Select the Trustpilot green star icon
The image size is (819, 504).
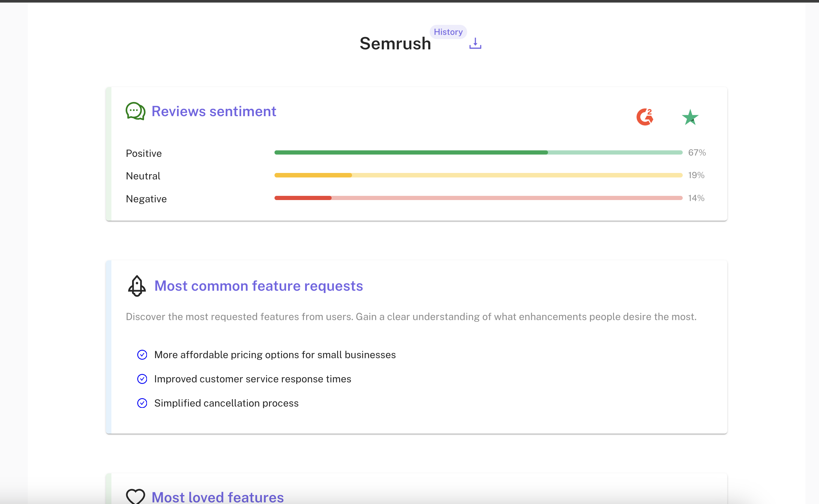click(689, 117)
